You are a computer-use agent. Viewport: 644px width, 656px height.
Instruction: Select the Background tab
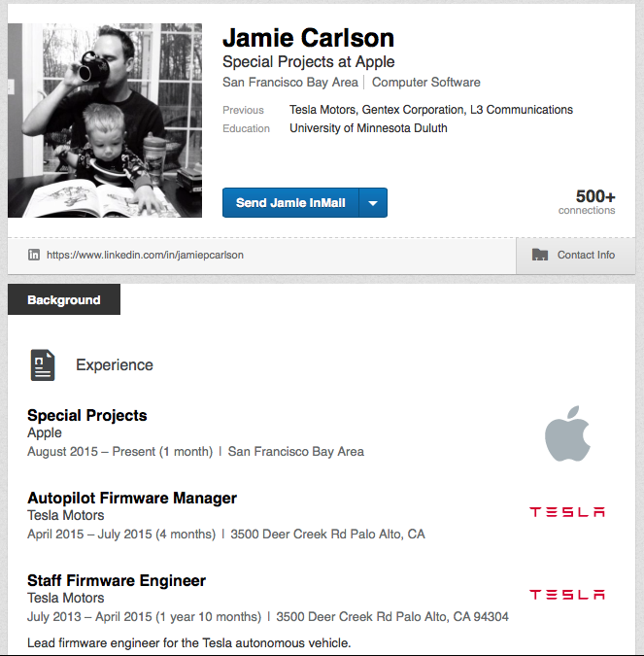[x=64, y=299]
